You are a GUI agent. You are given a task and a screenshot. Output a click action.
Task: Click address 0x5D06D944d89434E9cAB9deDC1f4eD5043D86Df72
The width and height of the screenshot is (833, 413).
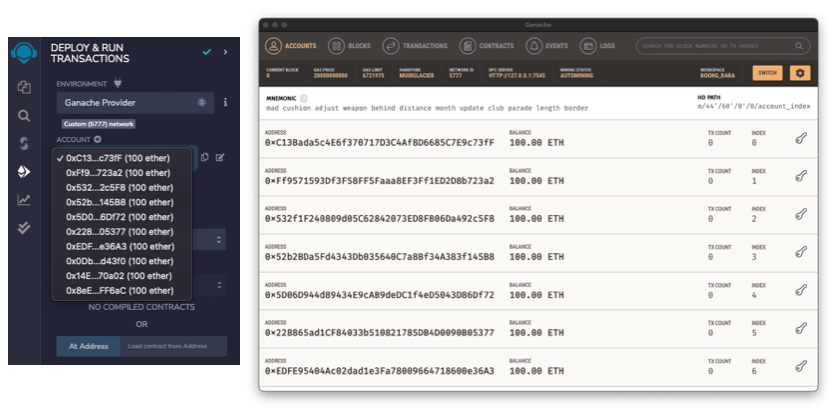[379, 295]
